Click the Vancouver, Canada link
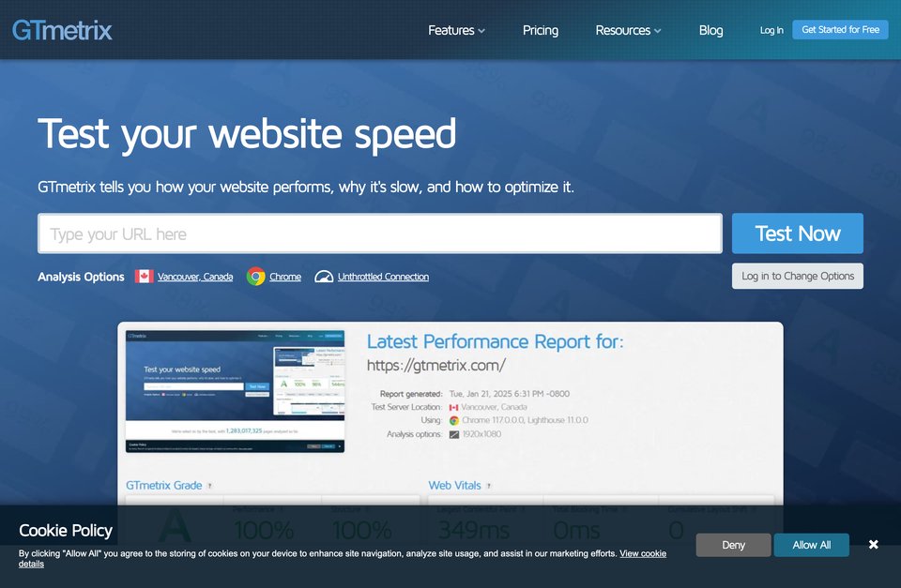Screen dimensions: 901x588 [195, 277]
